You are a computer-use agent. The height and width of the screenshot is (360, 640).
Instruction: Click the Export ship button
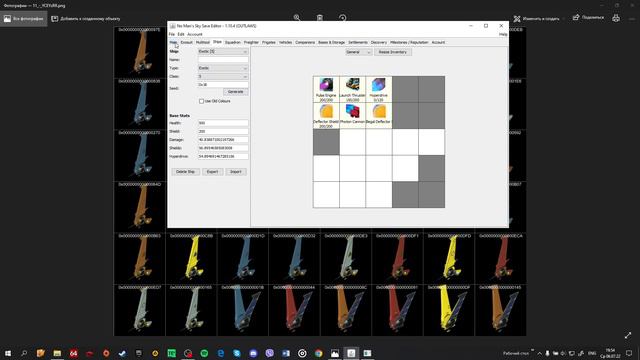pos(212,172)
